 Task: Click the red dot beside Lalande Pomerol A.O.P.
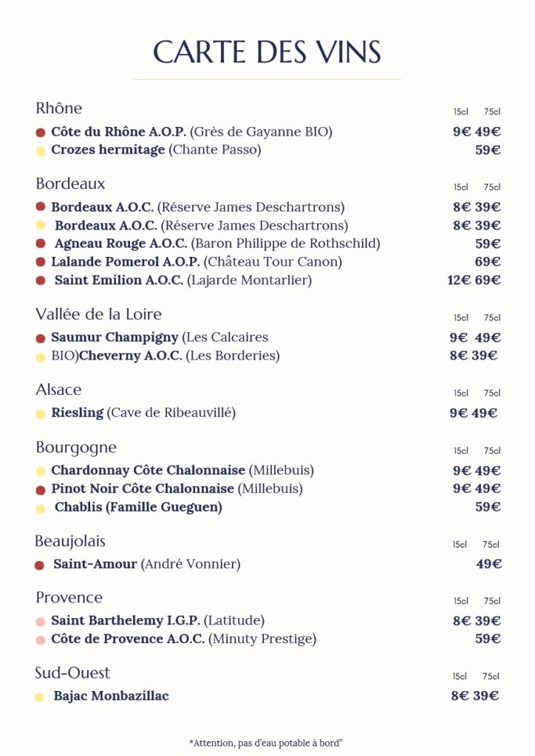pyautogui.click(x=41, y=262)
